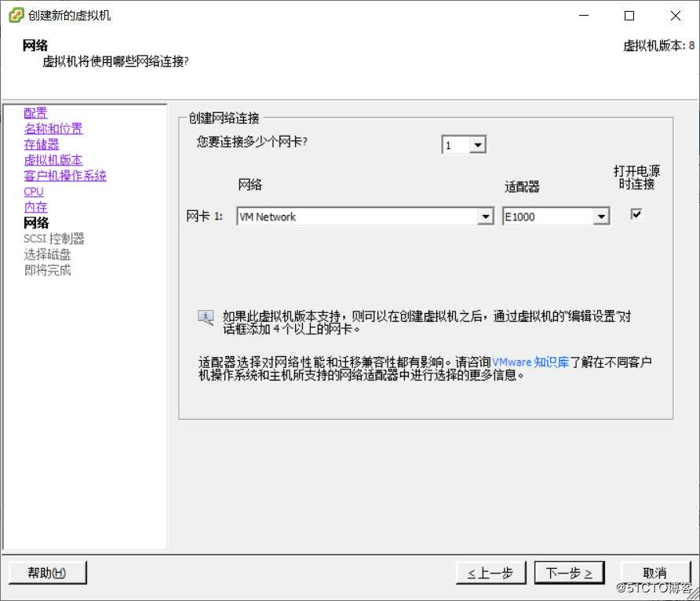Click the SCSI 控制器 step label
Viewport: 700px width, 601px height.
tap(54, 239)
